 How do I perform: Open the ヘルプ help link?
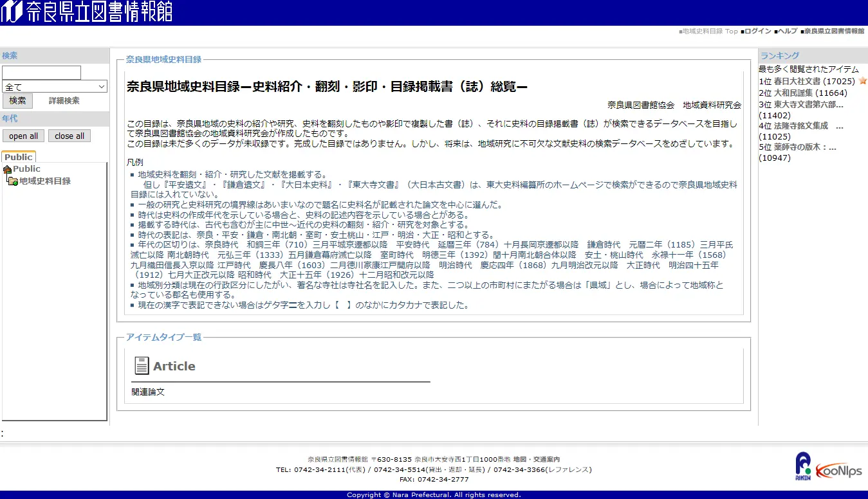[786, 31]
